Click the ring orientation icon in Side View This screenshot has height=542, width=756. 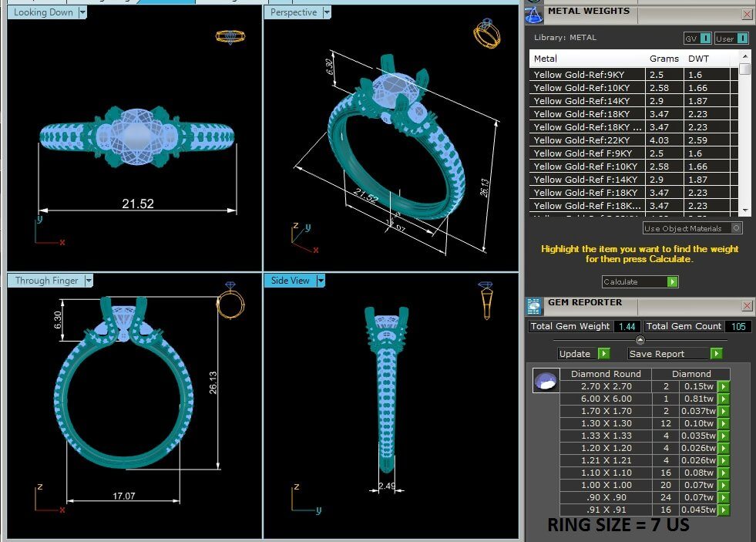(486, 301)
